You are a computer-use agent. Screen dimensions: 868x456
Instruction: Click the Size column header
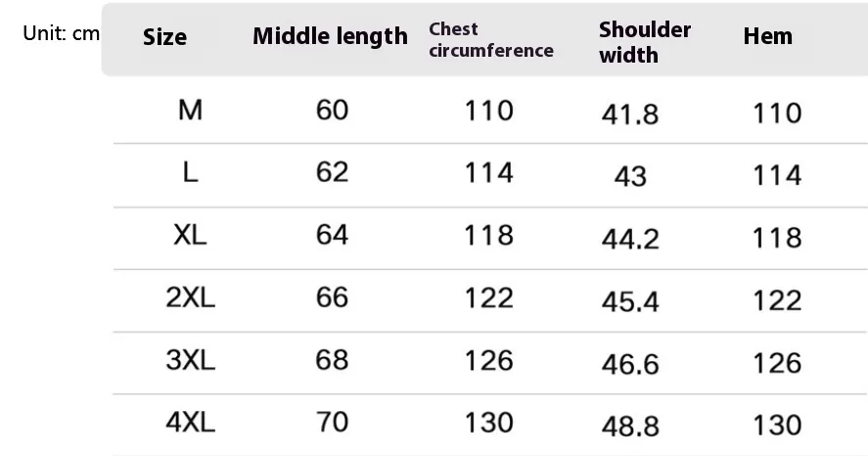(x=164, y=37)
